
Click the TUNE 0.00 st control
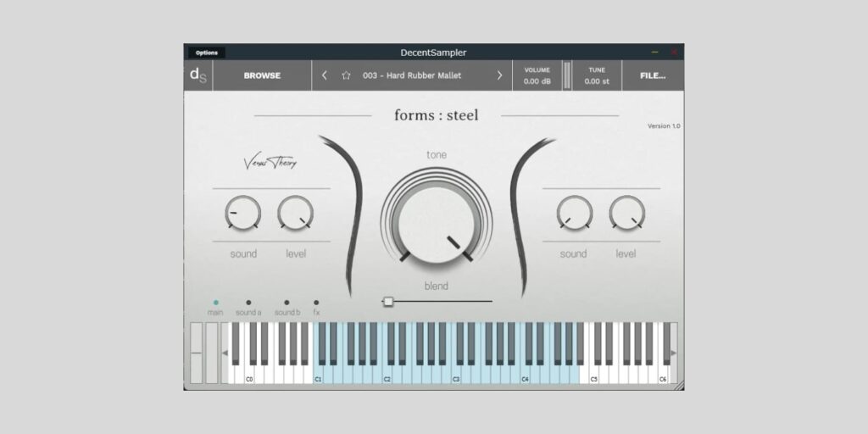[x=597, y=75]
